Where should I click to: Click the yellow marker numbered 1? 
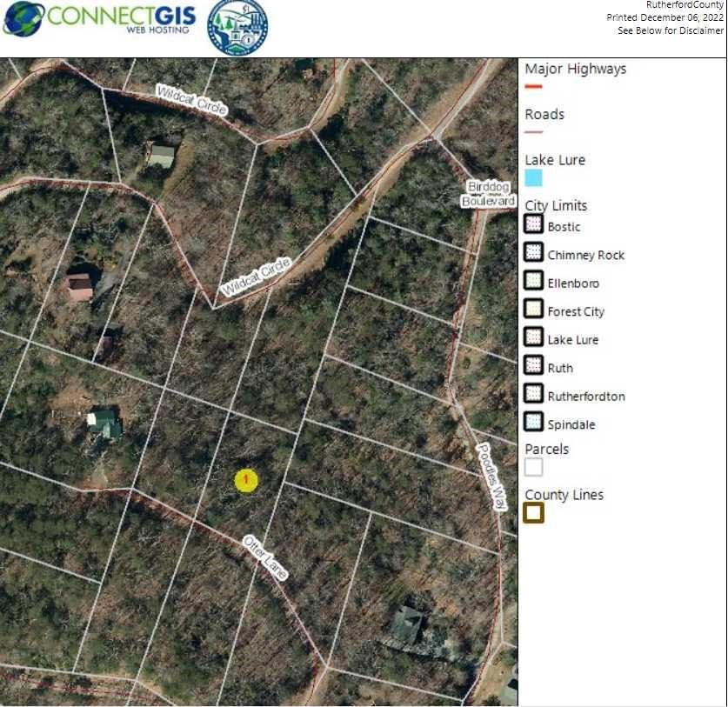(x=246, y=480)
